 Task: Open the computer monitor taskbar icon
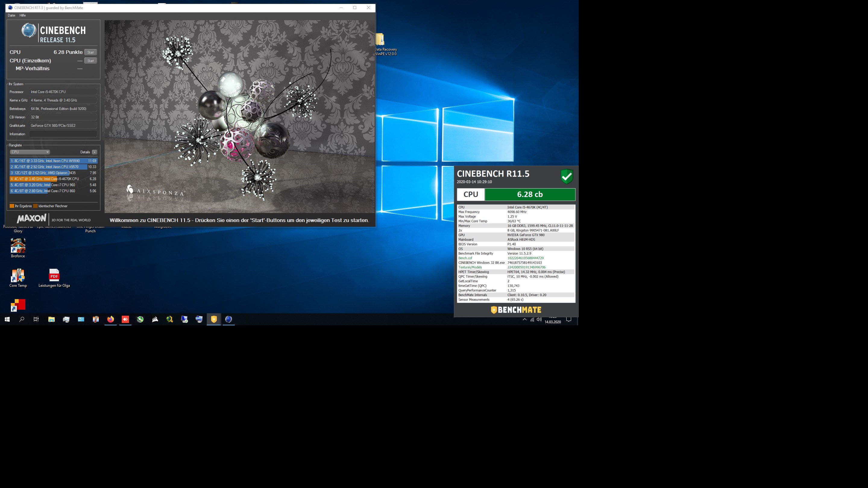click(x=184, y=319)
